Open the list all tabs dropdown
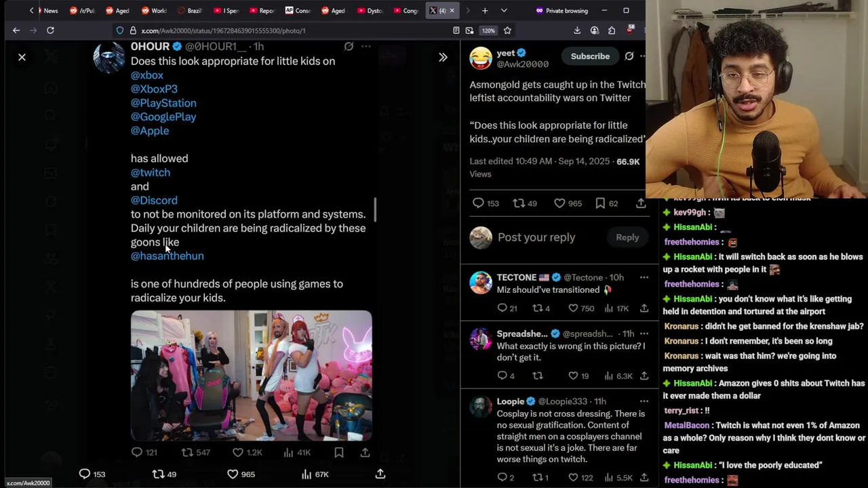This screenshot has width=868, height=488. 504,11
